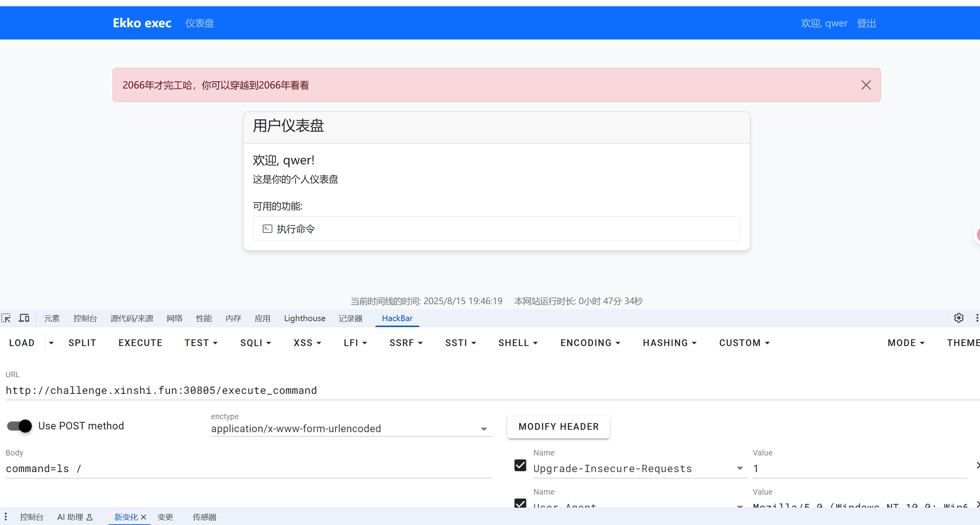Viewport: 980px width, 525px height.
Task: Open the LOAD arrow dropdown
Action: tap(51, 343)
